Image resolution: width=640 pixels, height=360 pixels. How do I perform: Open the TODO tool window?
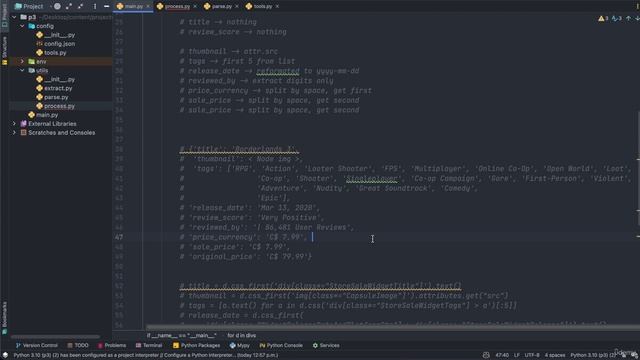click(x=78, y=345)
